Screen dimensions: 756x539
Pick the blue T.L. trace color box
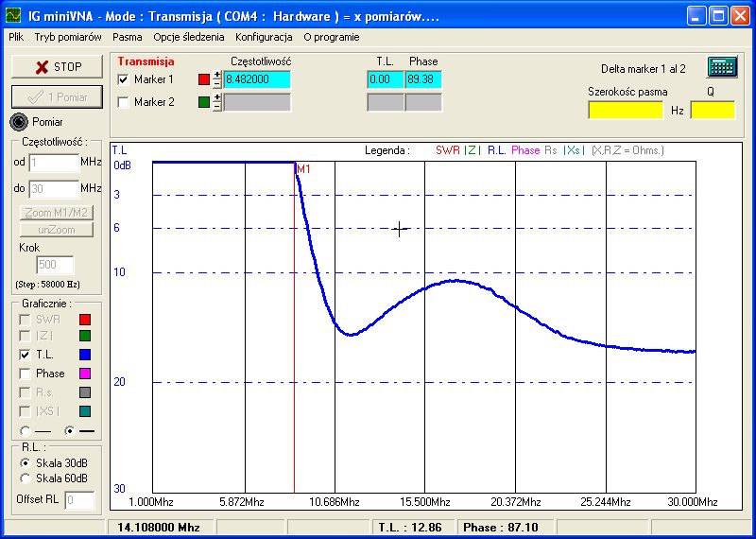click(x=84, y=356)
